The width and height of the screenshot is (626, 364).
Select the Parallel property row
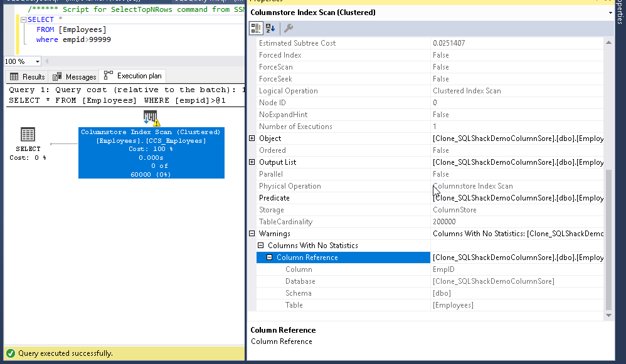[430, 174]
